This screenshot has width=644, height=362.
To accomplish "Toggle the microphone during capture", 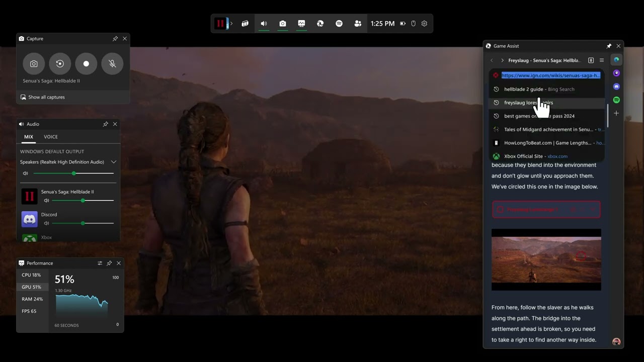I will (112, 64).
